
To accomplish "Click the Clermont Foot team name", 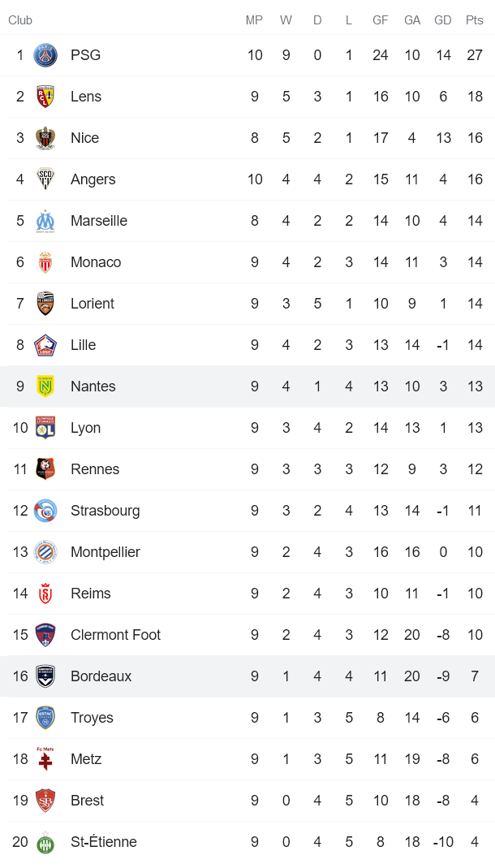I will tap(115, 635).
